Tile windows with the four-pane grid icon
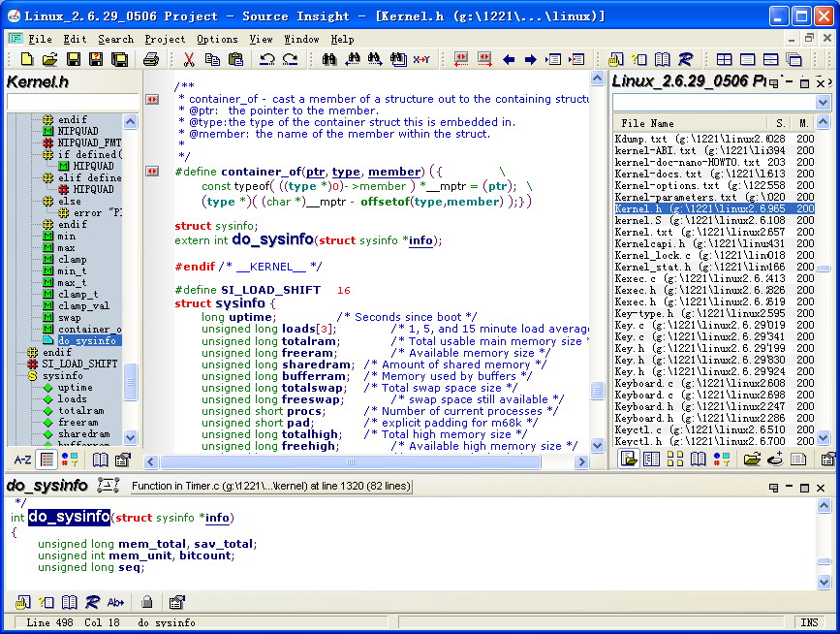The image size is (840, 634). point(725,59)
